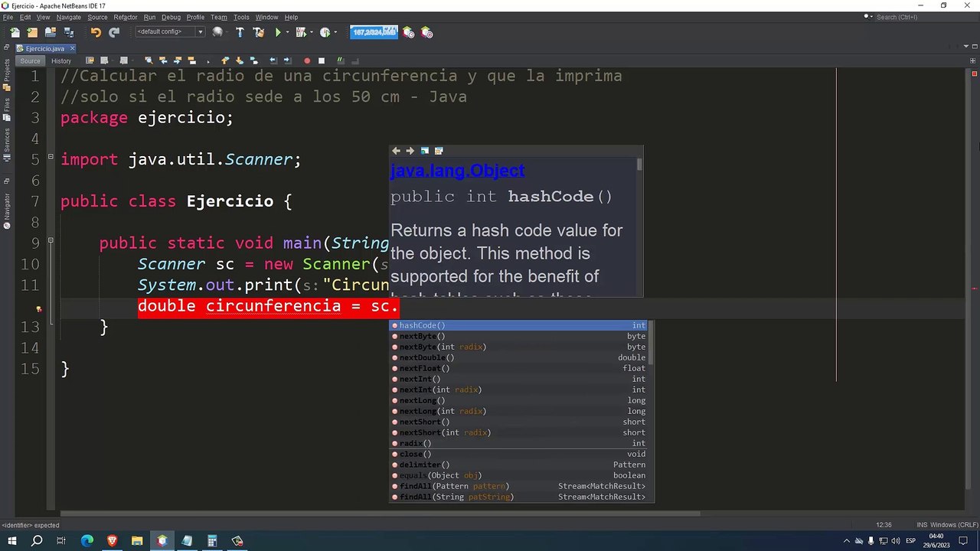Click the Shift Line Right icon
This screenshot has width=980, height=551.
[287, 60]
